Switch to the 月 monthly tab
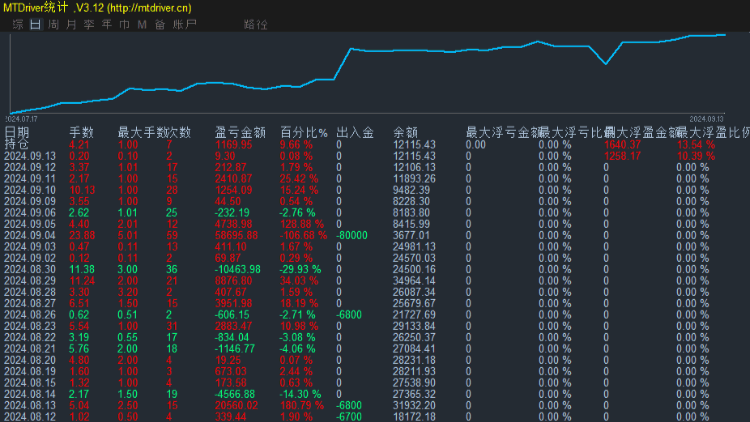750x422 pixels. tap(71, 23)
